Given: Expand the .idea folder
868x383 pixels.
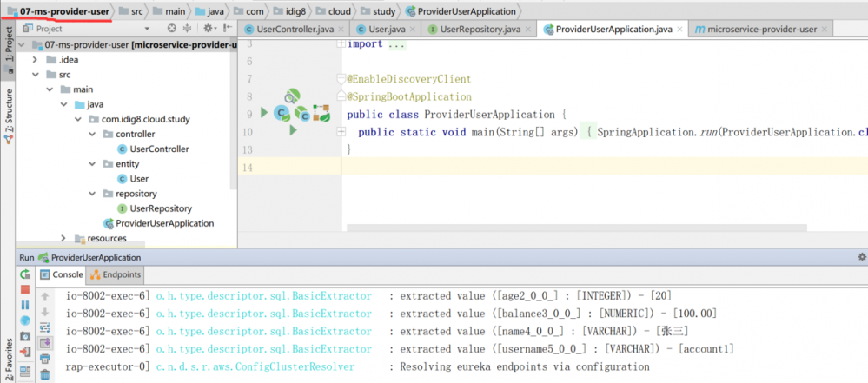Looking at the screenshot, I should coord(36,59).
